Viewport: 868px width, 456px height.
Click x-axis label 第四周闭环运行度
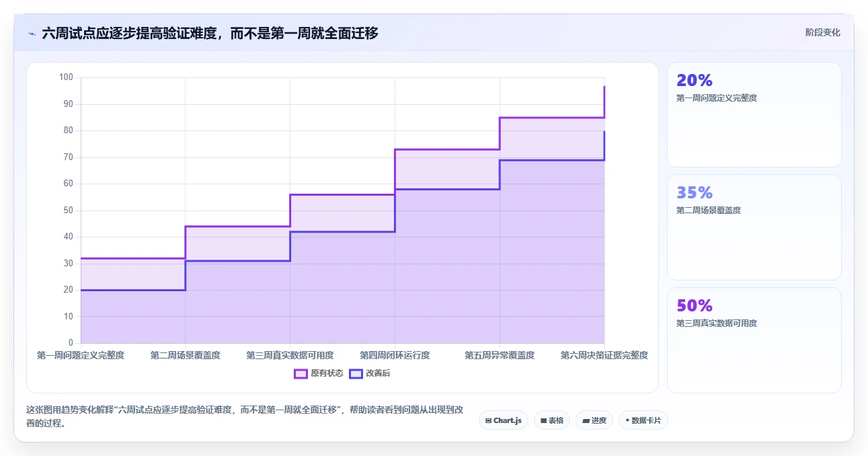pos(395,355)
